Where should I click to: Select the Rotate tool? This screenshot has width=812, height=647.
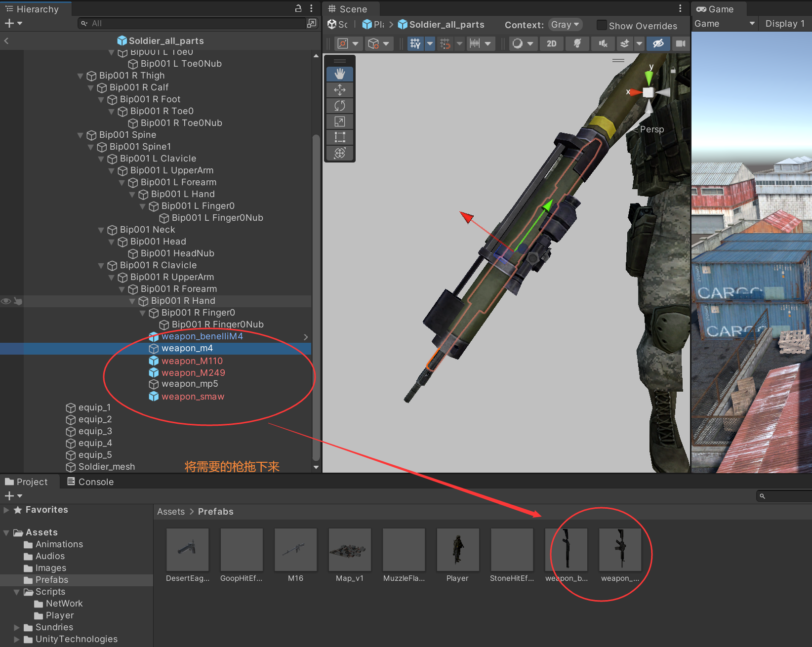click(340, 106)
